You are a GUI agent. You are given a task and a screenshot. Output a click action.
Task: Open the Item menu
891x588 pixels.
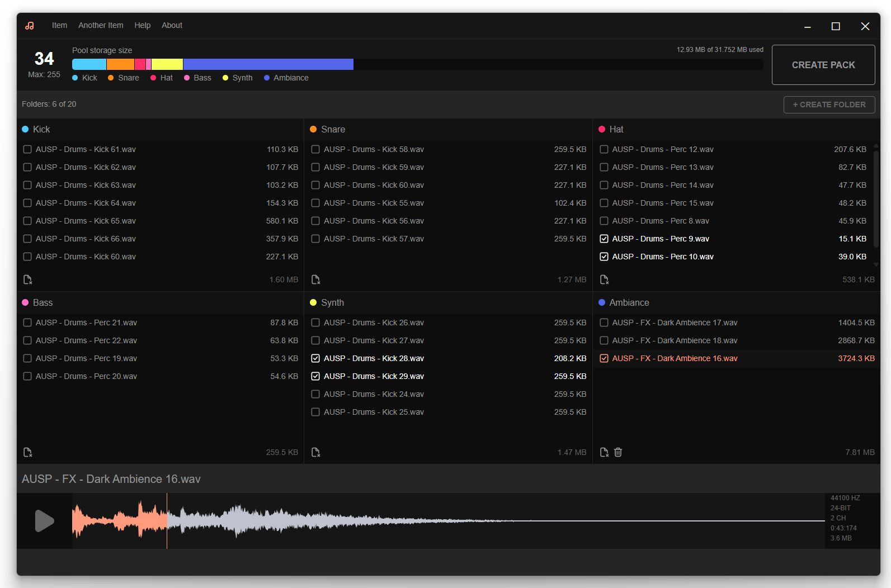(59, 25)
